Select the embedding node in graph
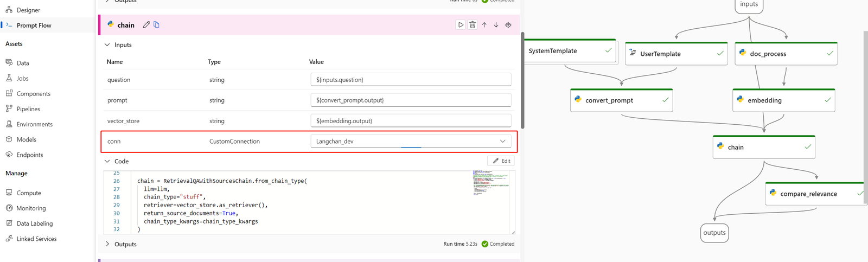Viewport: 868px width, 262px height. 784,100
